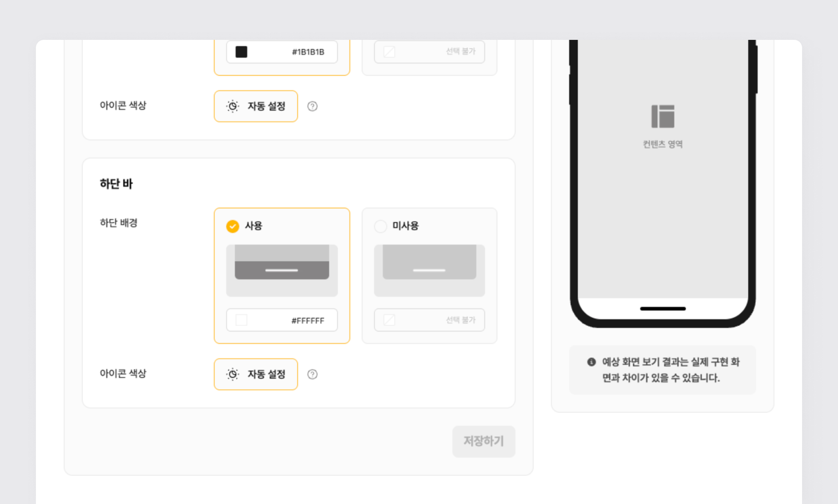Select the 사용 radio option for 하단 배경
The image size is (838, 504).
click(233, 226)
